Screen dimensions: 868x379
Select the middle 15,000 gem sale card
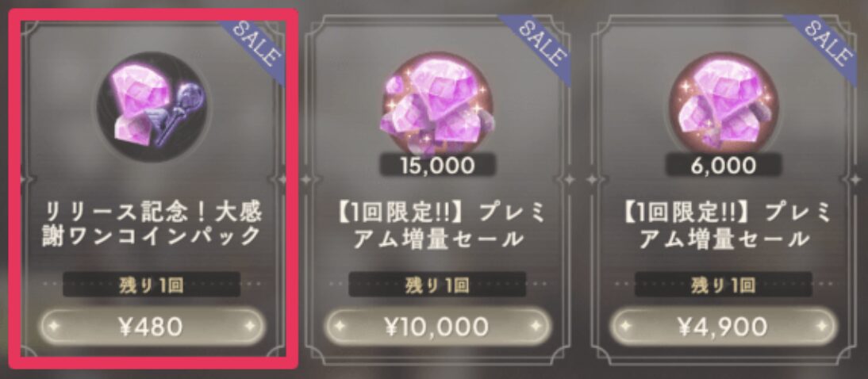tap(437, 189)
